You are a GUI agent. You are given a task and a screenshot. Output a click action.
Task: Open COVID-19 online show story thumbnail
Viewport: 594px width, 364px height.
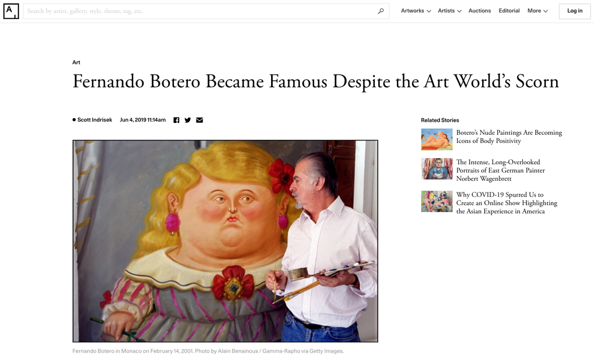point(436,201)
